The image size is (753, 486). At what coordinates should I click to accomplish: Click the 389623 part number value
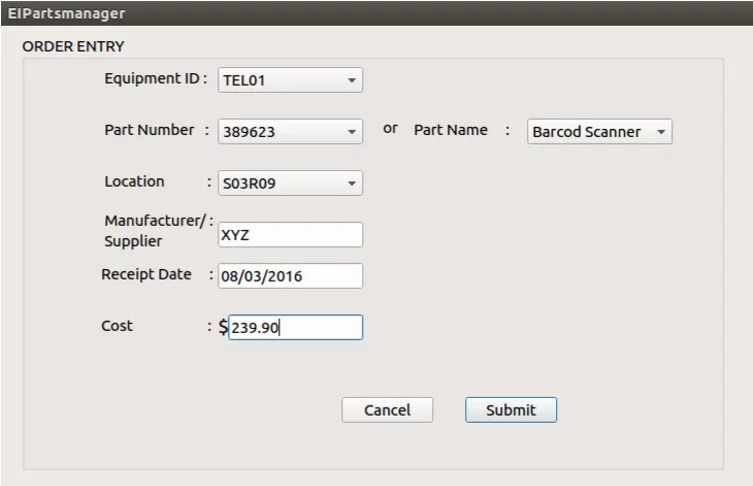pos(249,132)
